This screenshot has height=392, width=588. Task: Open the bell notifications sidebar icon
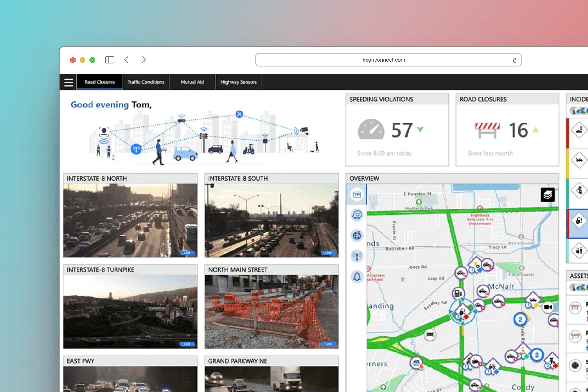click(357, 277)
